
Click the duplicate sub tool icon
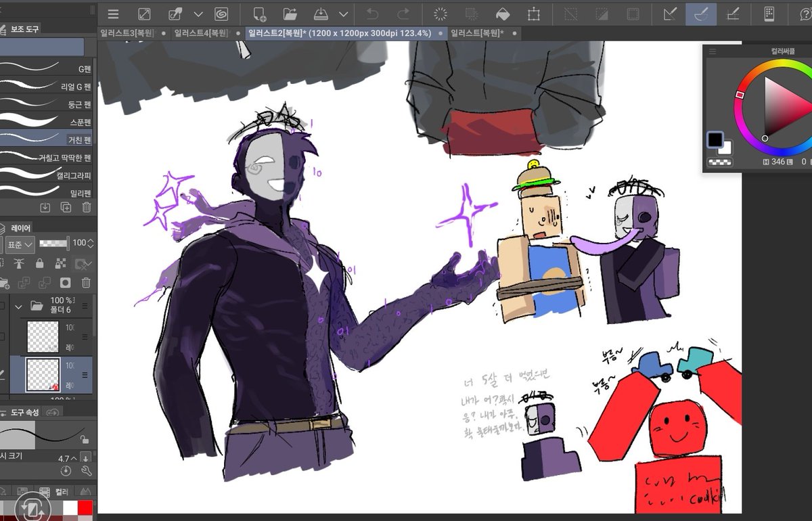(66, 207)
